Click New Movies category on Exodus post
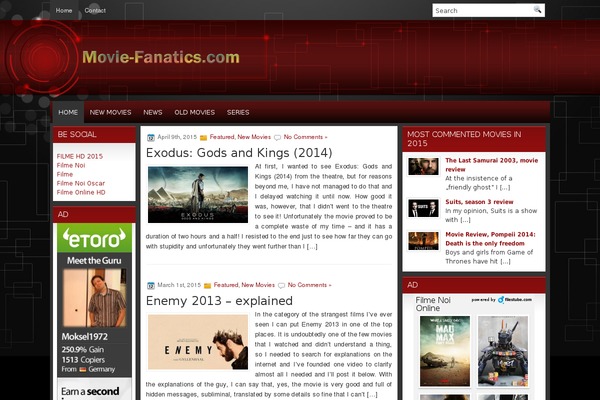The height and width of the screenshot is (400, 600). coord(254,137)
